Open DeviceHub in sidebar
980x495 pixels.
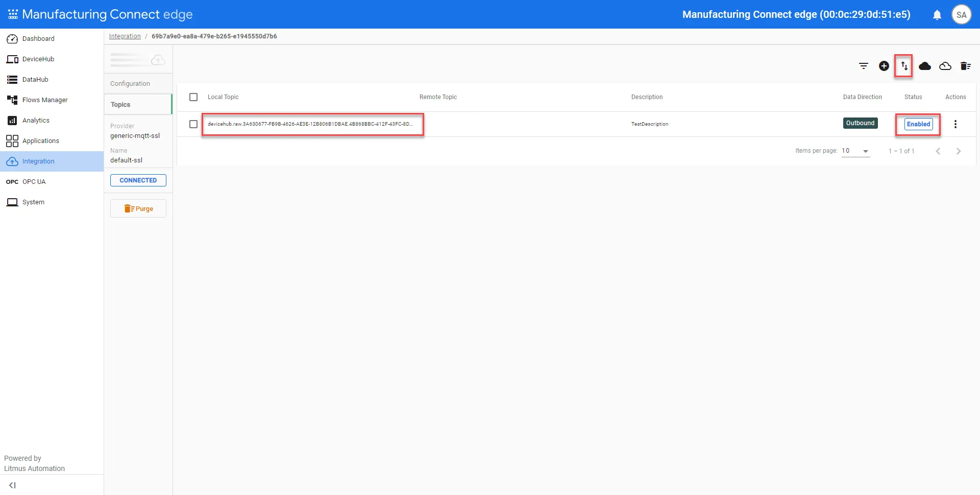(52, 59)
